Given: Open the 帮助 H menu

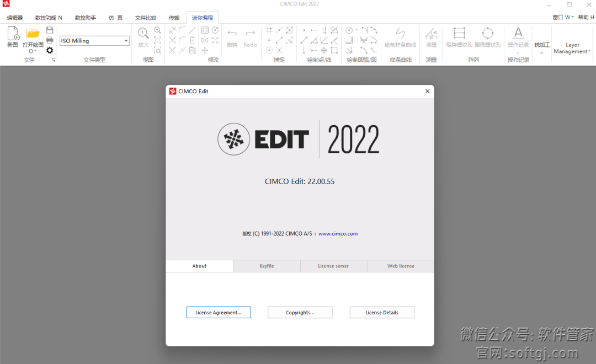Looking at the screenshot, I should click(586, 17).
